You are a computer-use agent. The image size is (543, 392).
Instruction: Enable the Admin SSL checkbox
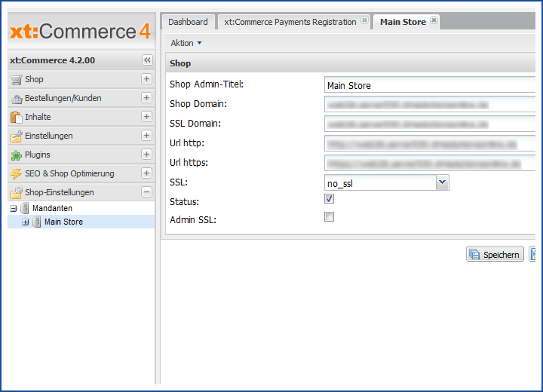329,217
